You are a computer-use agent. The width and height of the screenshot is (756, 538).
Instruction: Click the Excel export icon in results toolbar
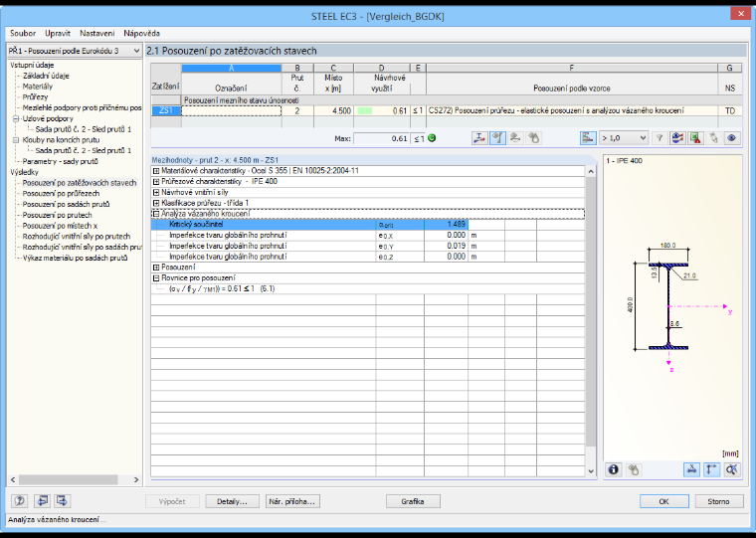click(695, 138)
